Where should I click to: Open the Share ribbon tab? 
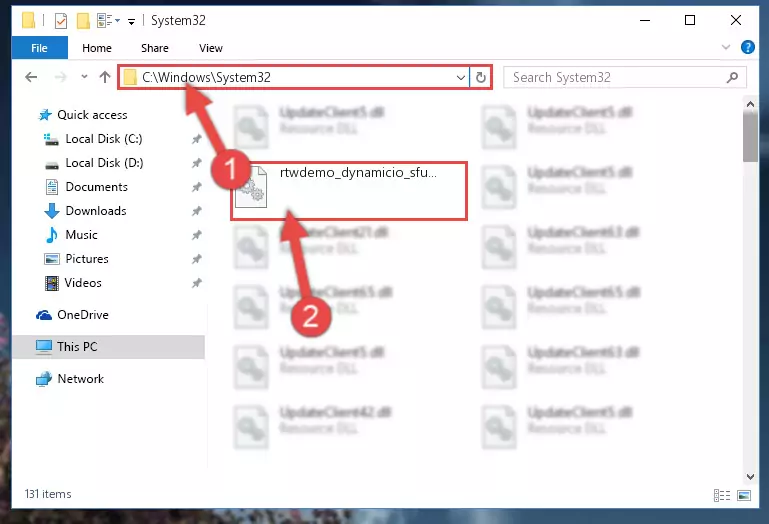pyautogui.click(x=154, y=48)
